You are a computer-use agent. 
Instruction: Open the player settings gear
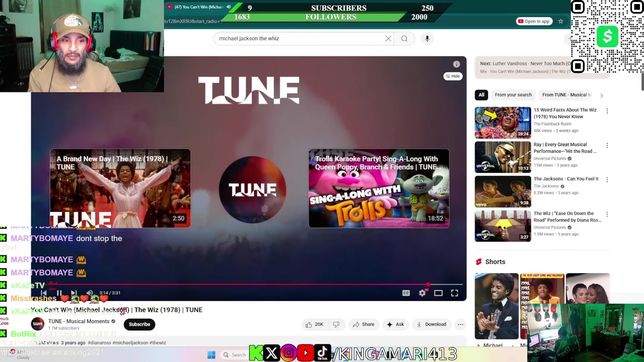422,293
